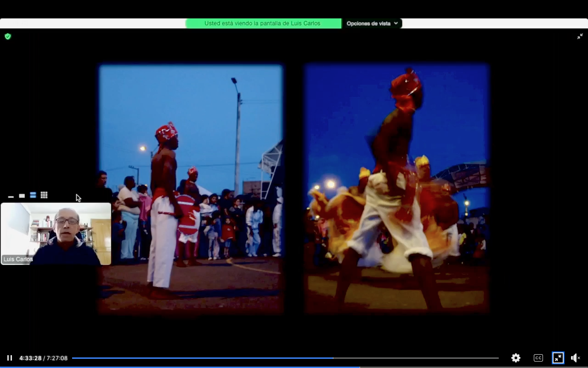Exit fullscreen in the player bar
The width and height of the screenshot is (588, 368).
tap(558, 358)
